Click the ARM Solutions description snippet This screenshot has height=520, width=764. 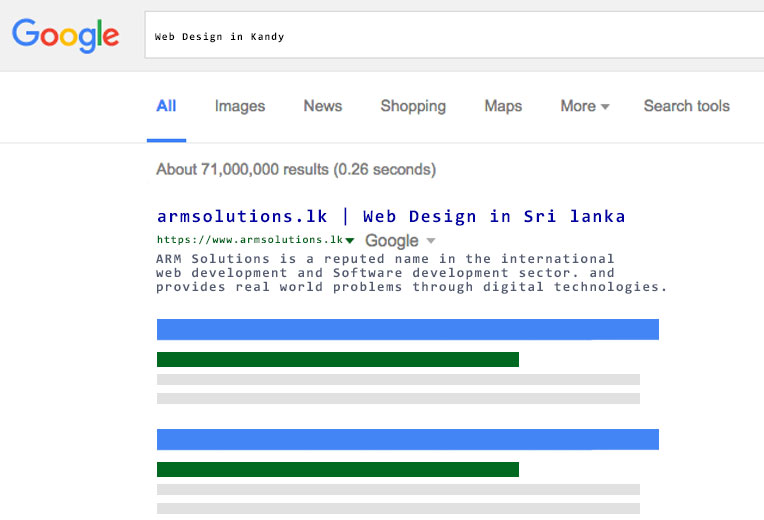tap(411, 272)
